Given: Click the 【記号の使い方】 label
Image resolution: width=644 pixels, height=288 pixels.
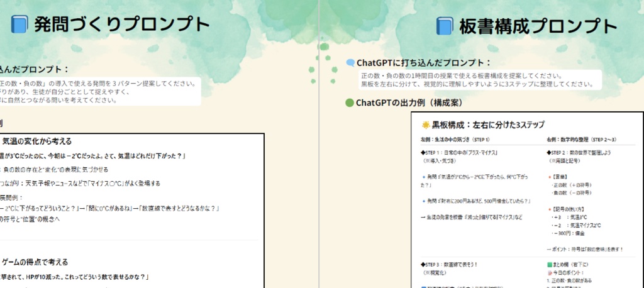Looking at the screenshot, I should pyautogui.click(x=569, y=209).
